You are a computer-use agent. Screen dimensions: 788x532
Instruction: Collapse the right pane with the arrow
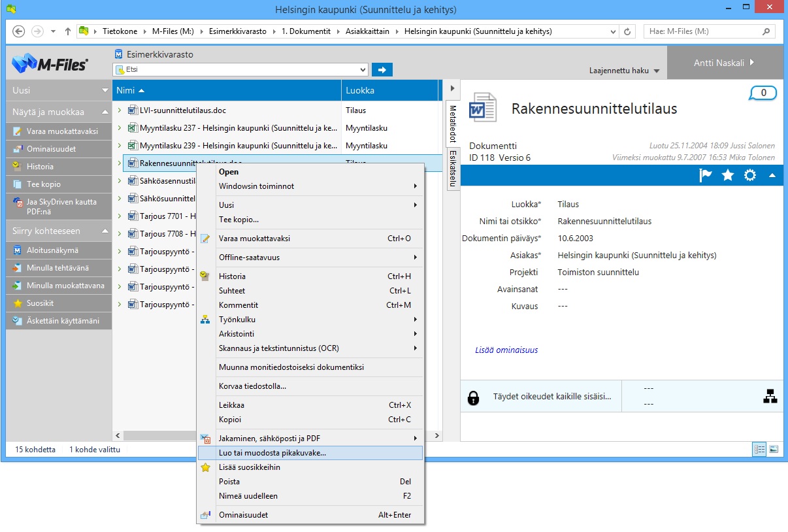451,88
